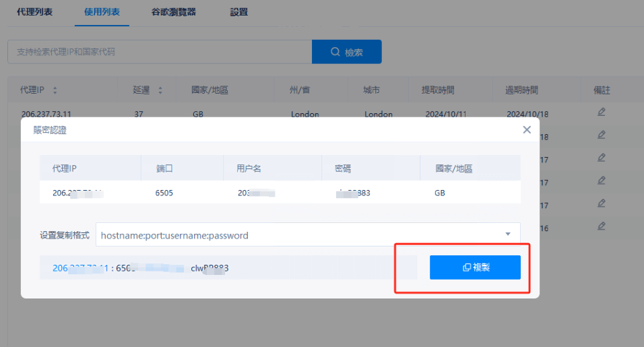Open the 谷歌瀏覽器 tab
The height and width of the screenshot is (347, 644).
click(174, 12)
